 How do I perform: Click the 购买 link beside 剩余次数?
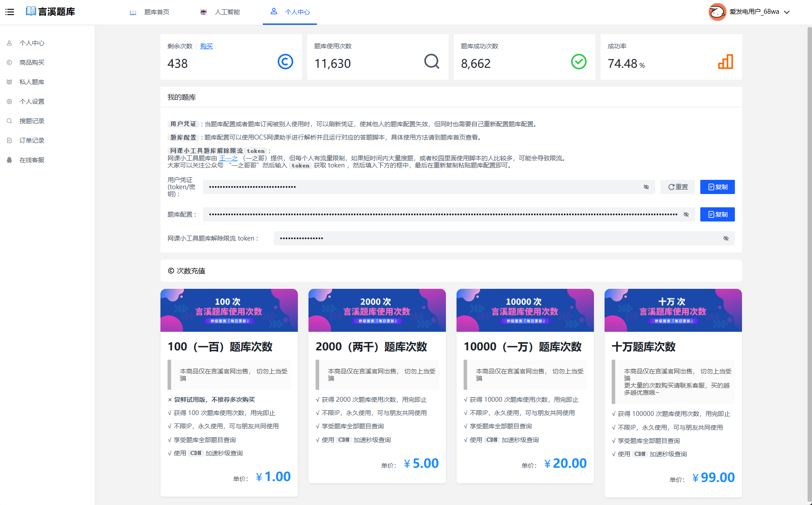pos(206,46)
